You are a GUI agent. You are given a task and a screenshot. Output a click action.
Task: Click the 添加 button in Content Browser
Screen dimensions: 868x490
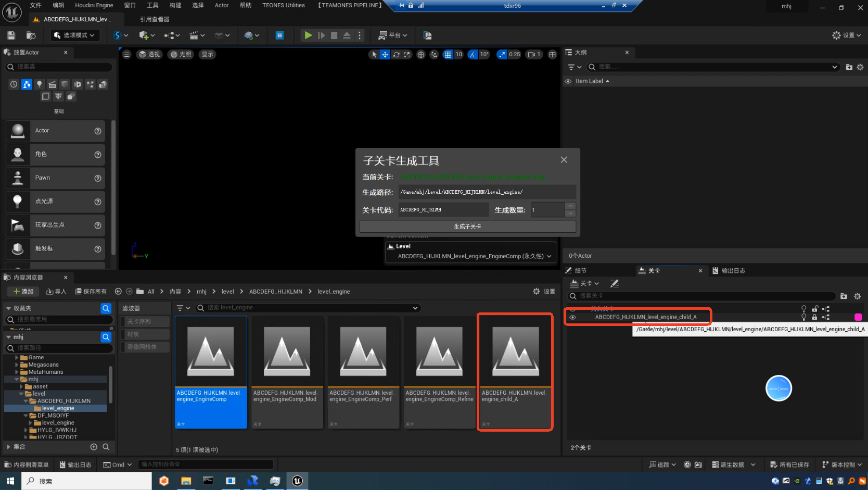click(23, 292)
